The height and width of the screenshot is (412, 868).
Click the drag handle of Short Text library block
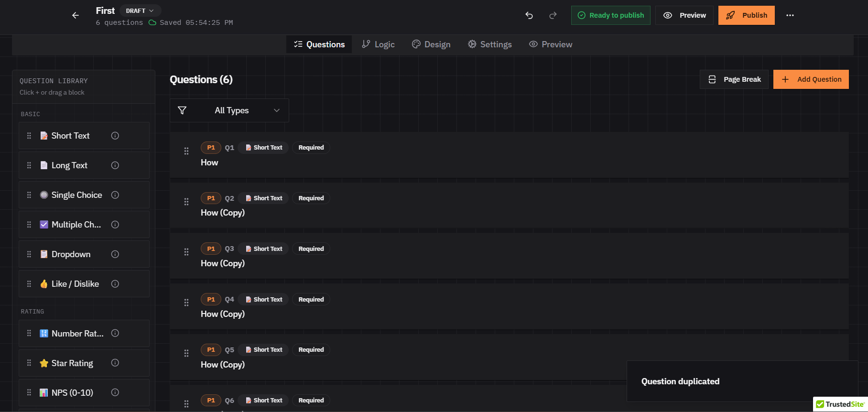(29, 136)
